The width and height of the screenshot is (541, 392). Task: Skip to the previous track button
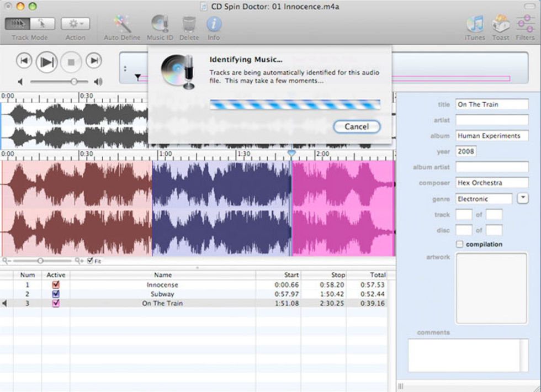(24, 61)
